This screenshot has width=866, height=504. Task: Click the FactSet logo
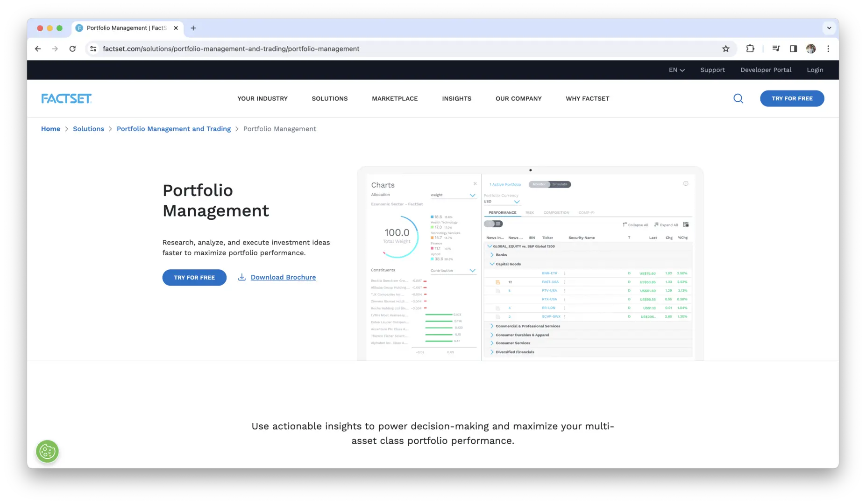click(x=66, y=98)
